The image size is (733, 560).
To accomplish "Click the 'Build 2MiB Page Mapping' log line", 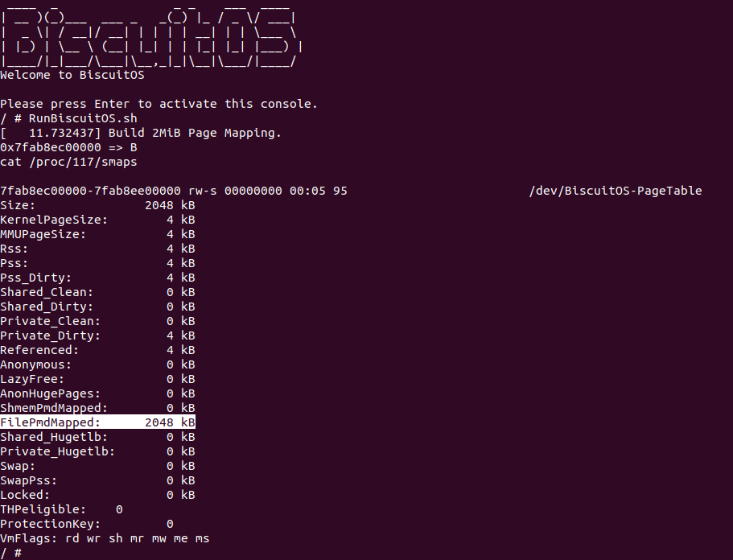I will [x=141, y=133].
